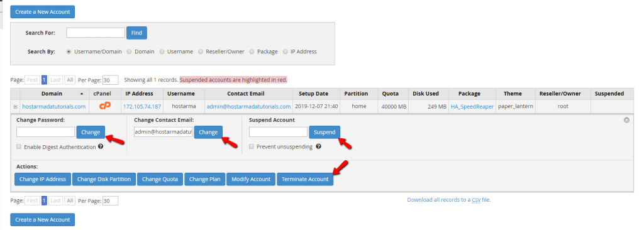Sort by Contact Email column header
Viewport: 644px width, 230px height.
[246, 94]
